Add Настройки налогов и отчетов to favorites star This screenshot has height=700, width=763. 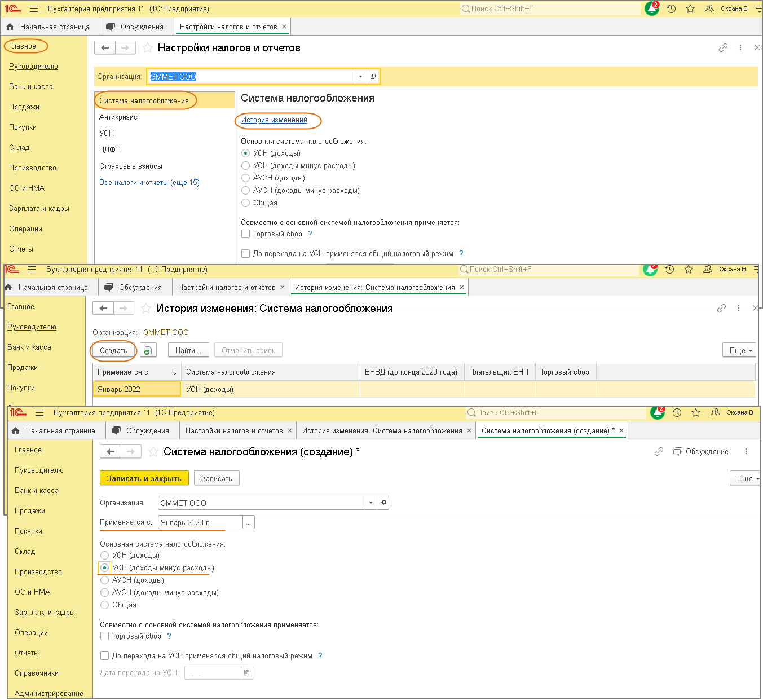tap(148, 48)
